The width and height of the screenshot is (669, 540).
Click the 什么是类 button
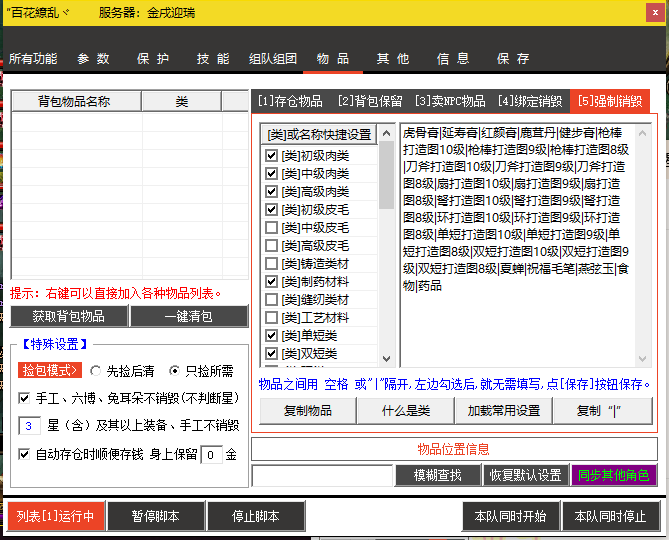point(406,411)
